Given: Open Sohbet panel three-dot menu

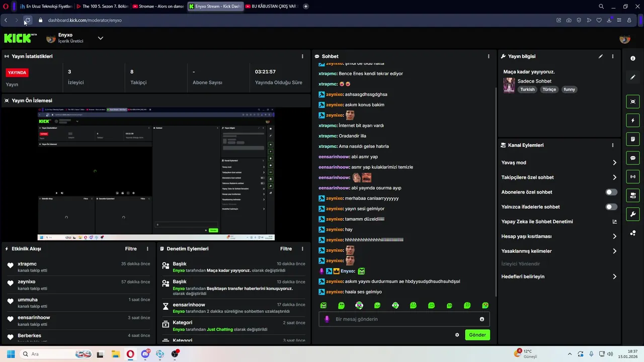Looking at the screenshot, I should pyautogui.click(x=489, y=56).
